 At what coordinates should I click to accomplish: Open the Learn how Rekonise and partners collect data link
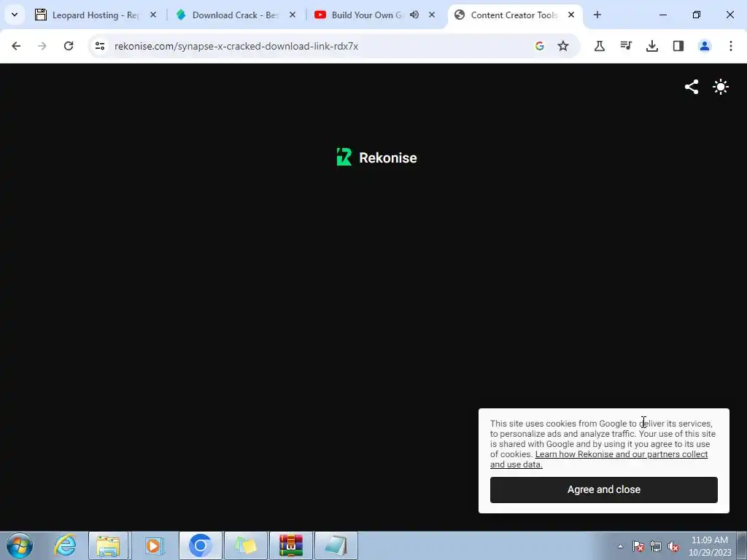coord(599,459)
